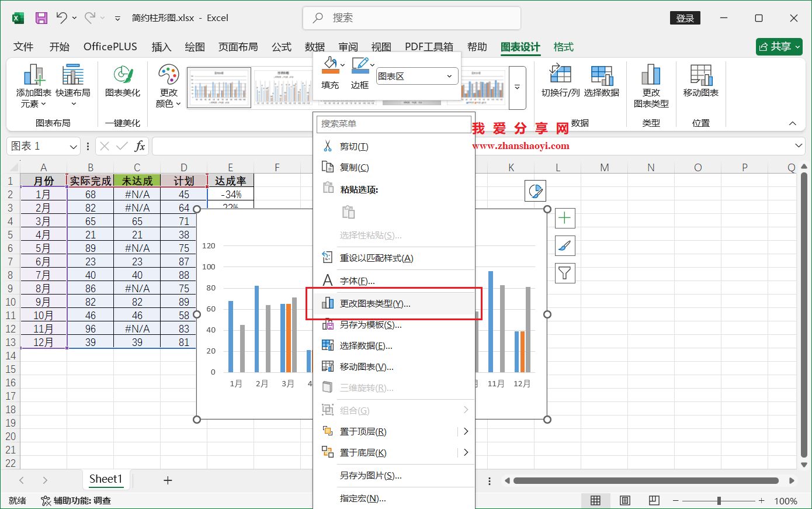Toggle the chart styles brush button

[564, 245]
